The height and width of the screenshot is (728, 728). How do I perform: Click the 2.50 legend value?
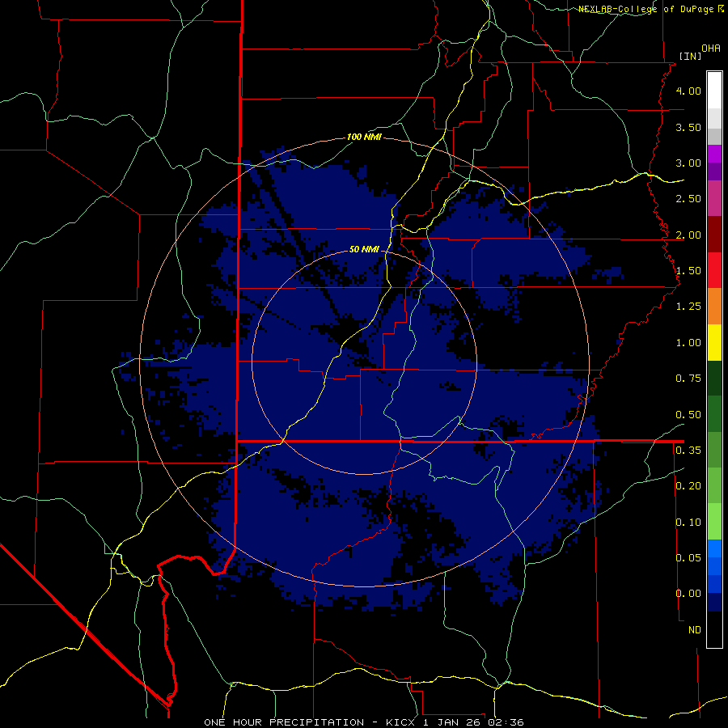click(x=688, y=199)
